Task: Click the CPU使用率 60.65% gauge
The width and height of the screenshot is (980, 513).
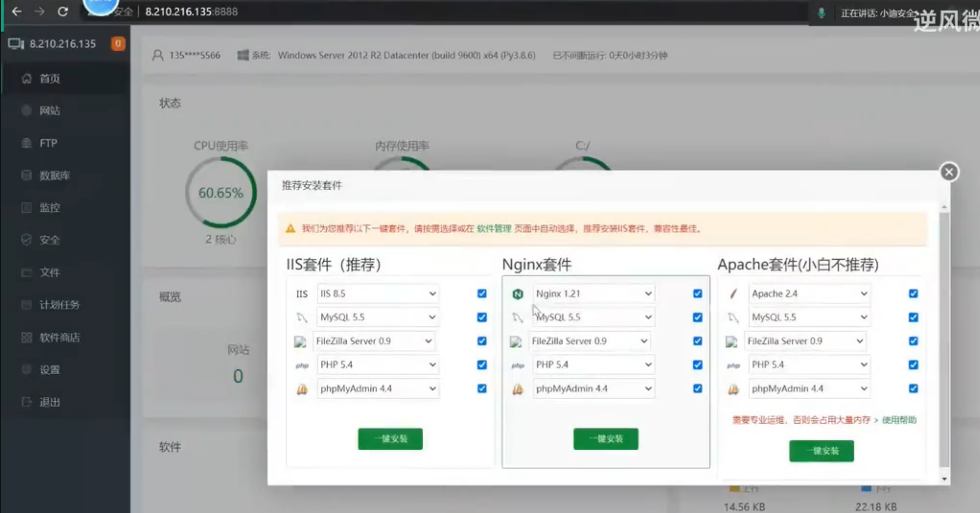Action: point(221,192)
